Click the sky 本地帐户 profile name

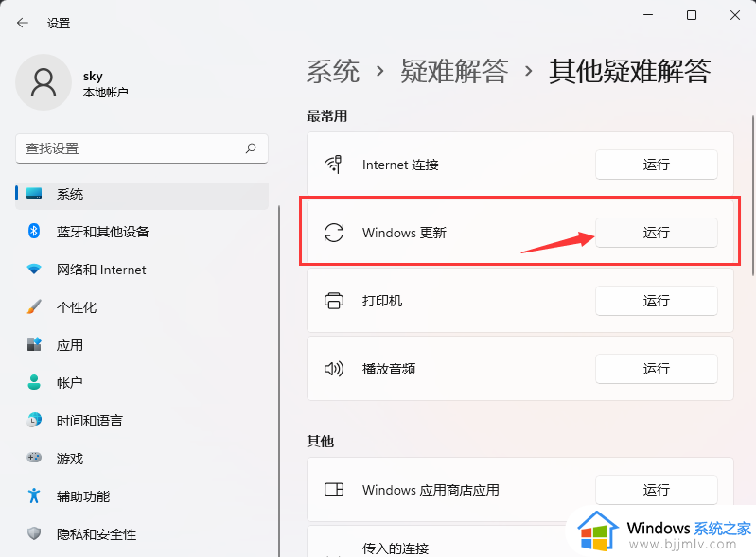[x=106, y=83]
